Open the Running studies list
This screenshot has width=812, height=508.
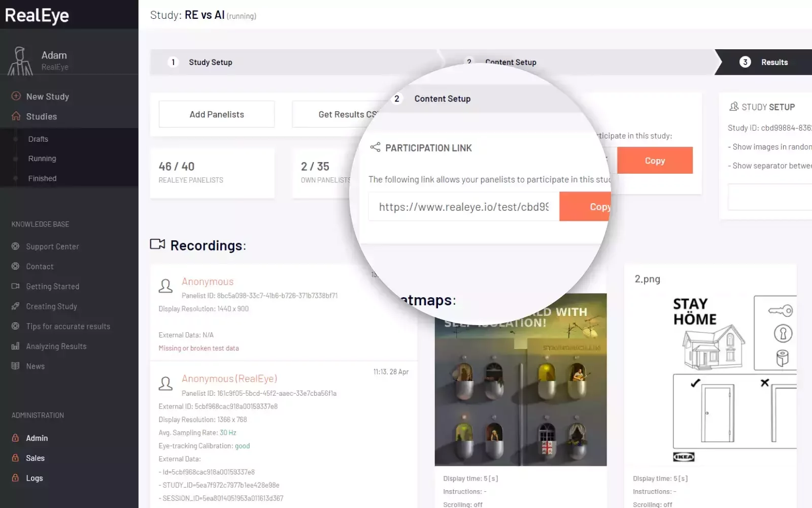pyautogui.click(x=42, y=158)
